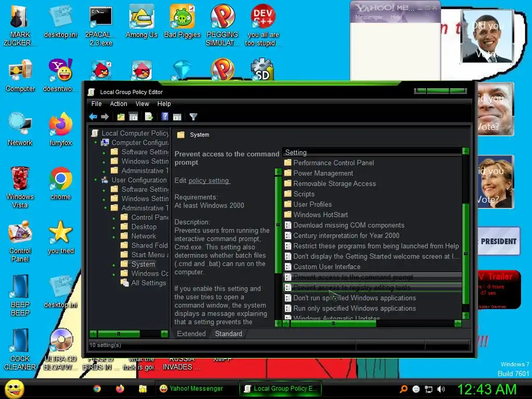This screenshot has width=532, height=399.
Task: Open the Among Us desktop icon
Action: (x=141, y=21)
